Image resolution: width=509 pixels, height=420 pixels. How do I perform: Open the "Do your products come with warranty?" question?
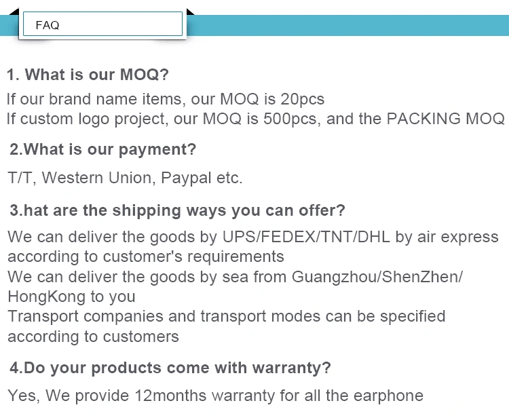170,368
